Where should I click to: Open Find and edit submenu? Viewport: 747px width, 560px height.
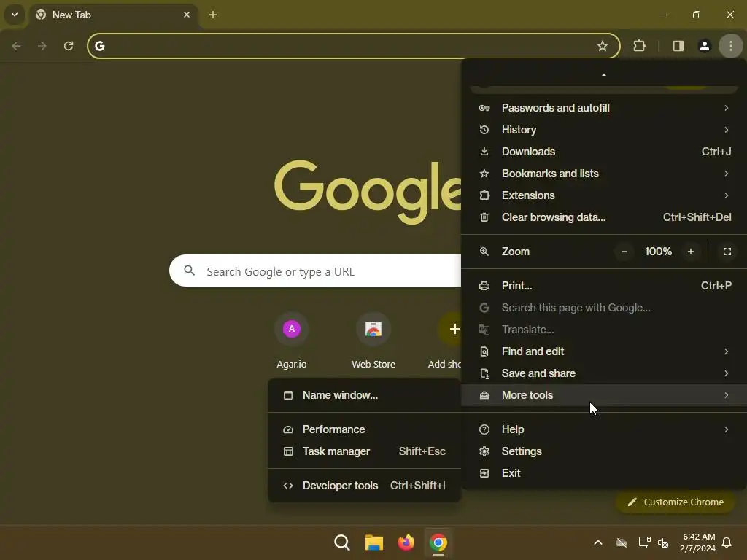point(603,351)
